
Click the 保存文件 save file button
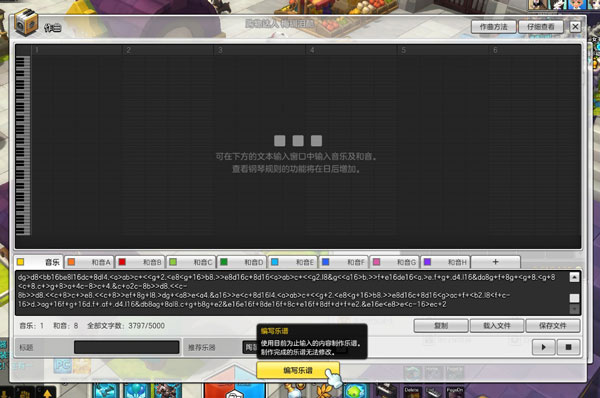click(553, 326)
